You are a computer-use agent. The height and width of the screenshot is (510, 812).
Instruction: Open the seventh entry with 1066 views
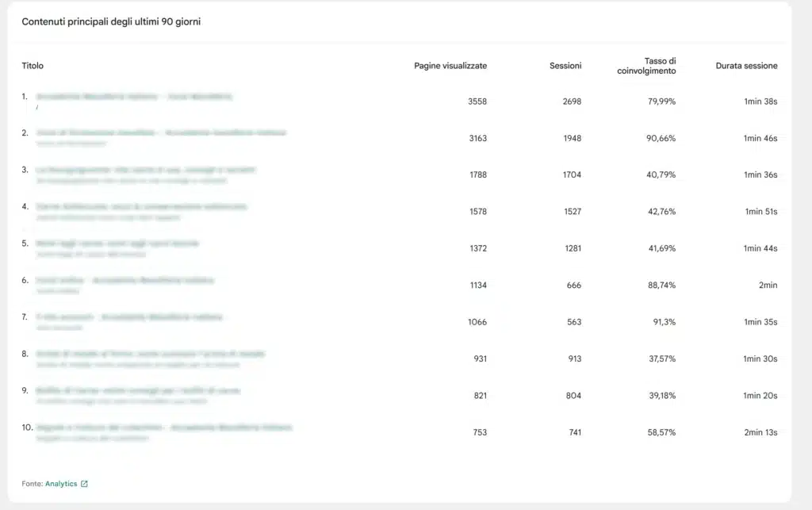125,316
